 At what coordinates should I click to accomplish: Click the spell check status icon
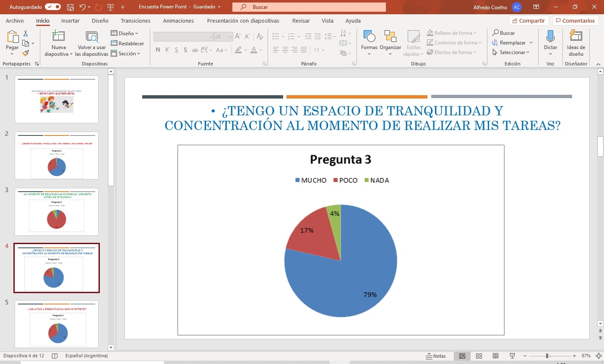tap(55, 356)
